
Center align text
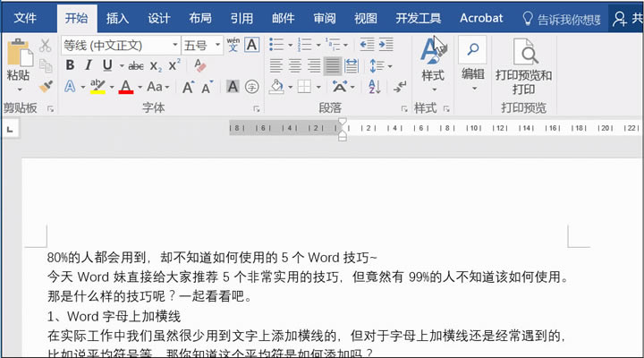click(295, 65)
